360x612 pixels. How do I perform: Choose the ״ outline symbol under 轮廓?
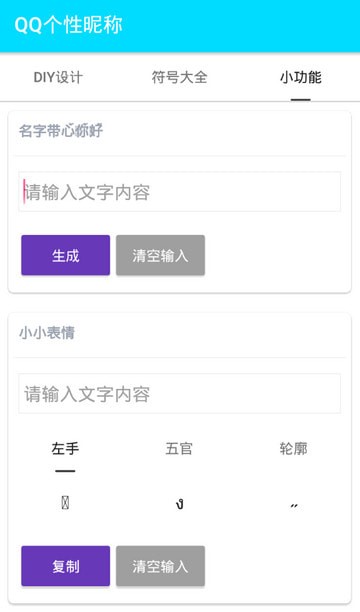[x=294, y=505]
